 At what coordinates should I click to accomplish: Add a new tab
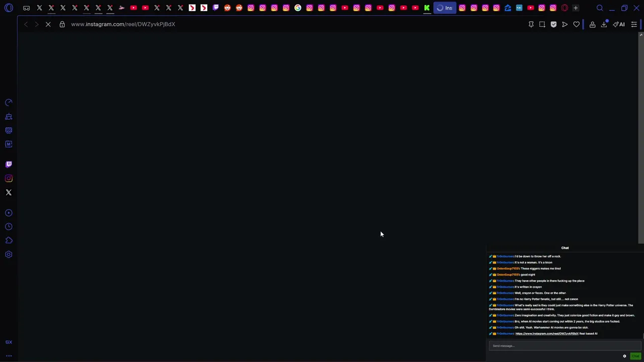(576, 8)
